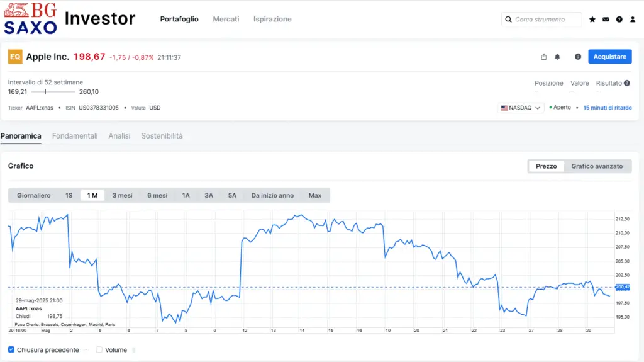Click share icon next to Apple Inc.
The height and width of the screenshot is (362, 644).
(544, 57)
